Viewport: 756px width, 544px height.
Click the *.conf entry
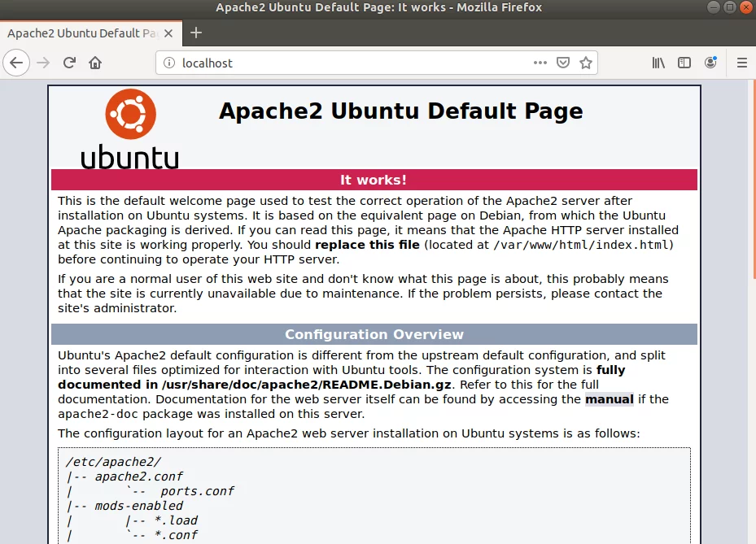point(176,535)
